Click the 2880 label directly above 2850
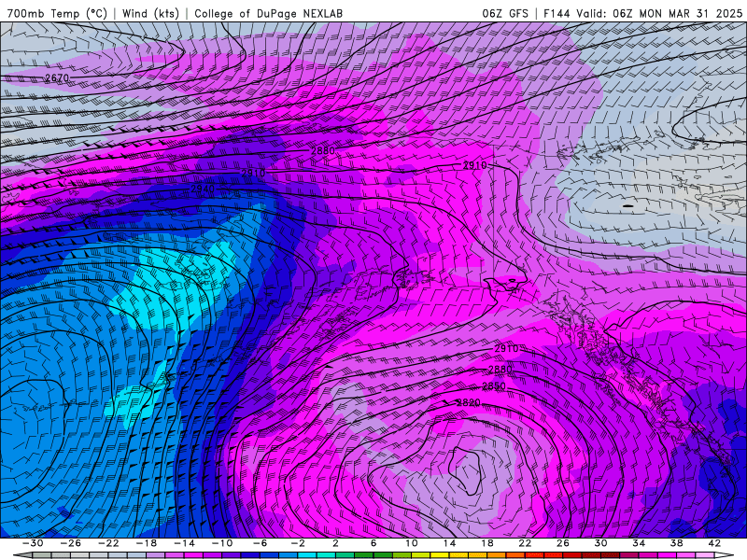Screen dimensions: 747x560 [x=500, y=370]
